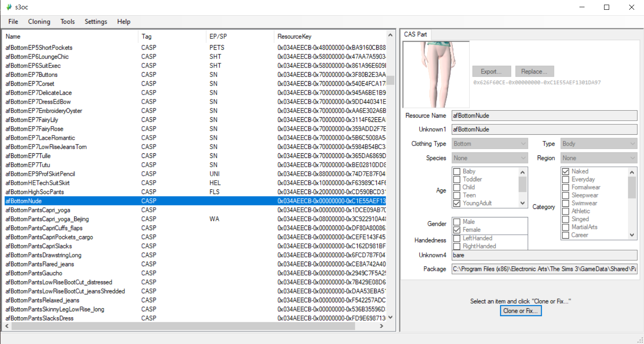This screenshot has width=644, height=344.
Task: Click the Replace... button
Action: [534, 71]
